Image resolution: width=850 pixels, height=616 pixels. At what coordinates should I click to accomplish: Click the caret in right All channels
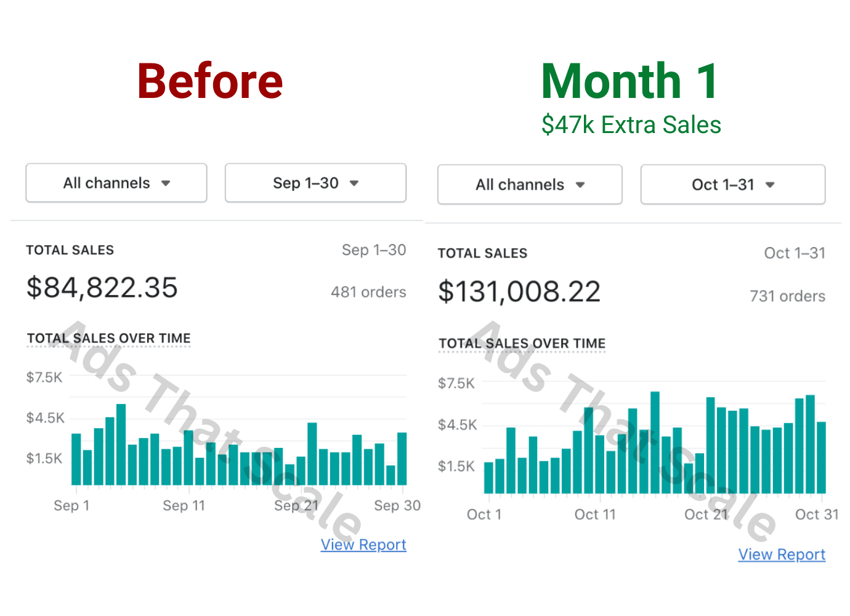pyautogui.click(x=580, y=185)
